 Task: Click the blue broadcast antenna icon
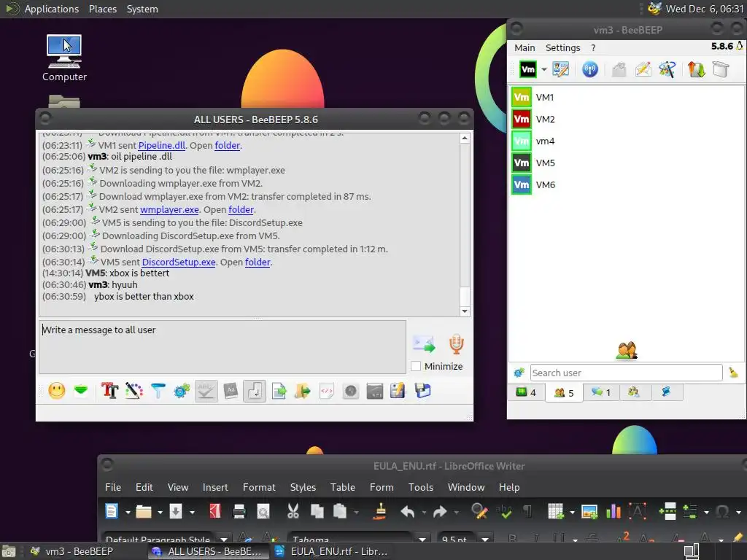589,69
